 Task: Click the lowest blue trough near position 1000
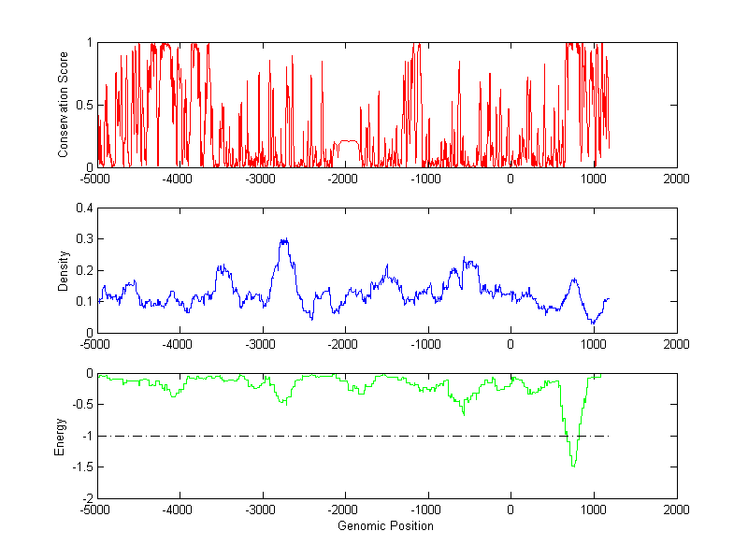tap(593, 323)
